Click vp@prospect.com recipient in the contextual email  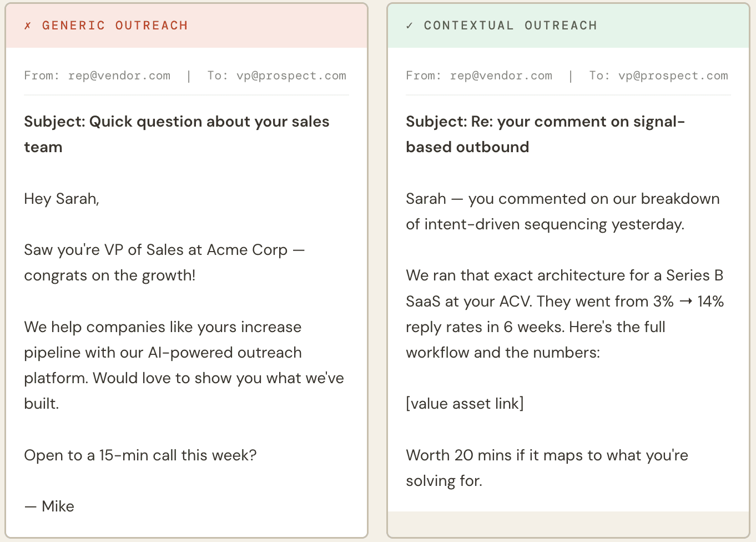pyautogui.click(x=673, y=76)
